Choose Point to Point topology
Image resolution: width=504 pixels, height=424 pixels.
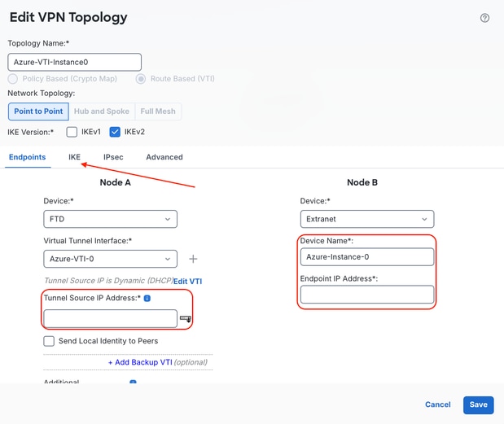click(x=38, y=111)
